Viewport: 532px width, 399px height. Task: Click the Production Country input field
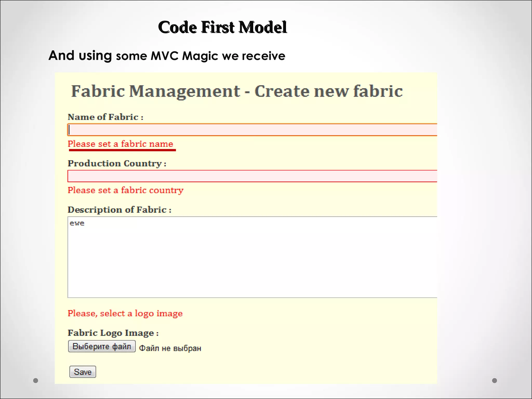point(252,176)
